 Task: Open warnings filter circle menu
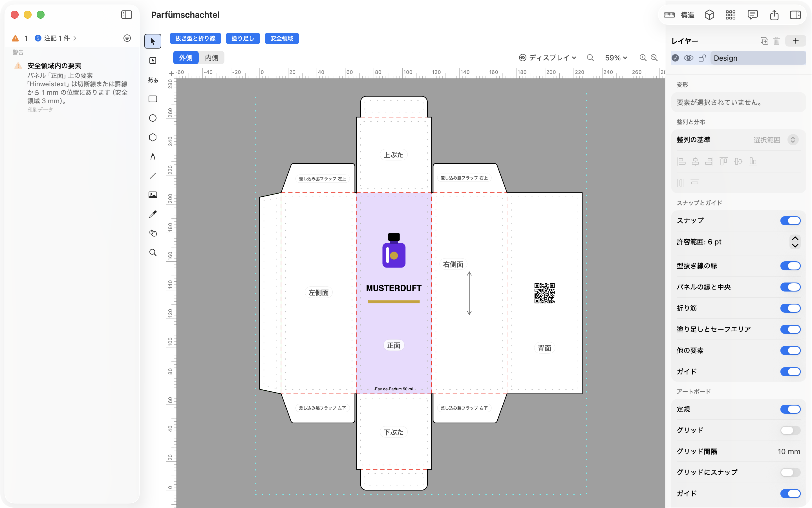pos(127,38)
